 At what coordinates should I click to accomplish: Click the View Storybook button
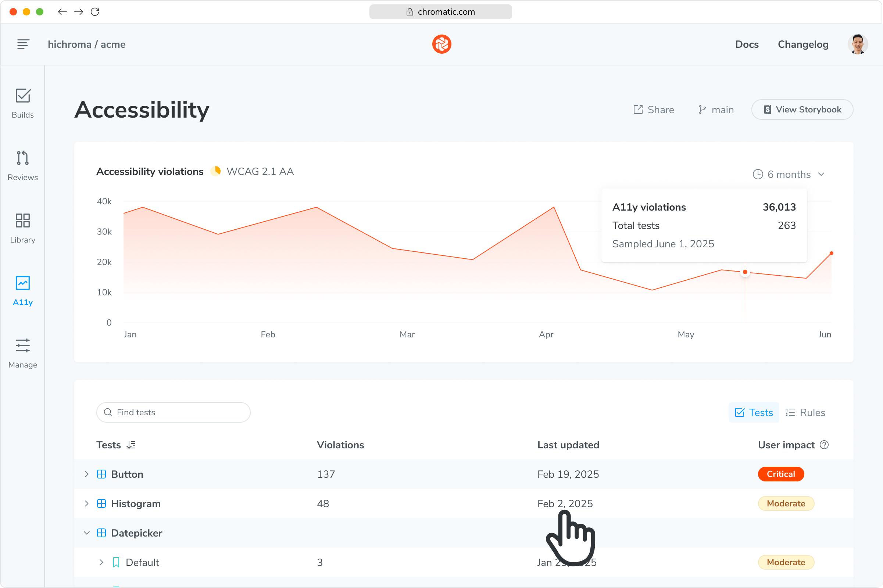(802, 110)
